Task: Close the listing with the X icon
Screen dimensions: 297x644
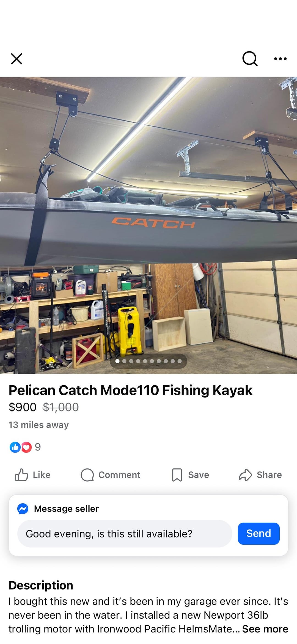Action: click(16, 59)
